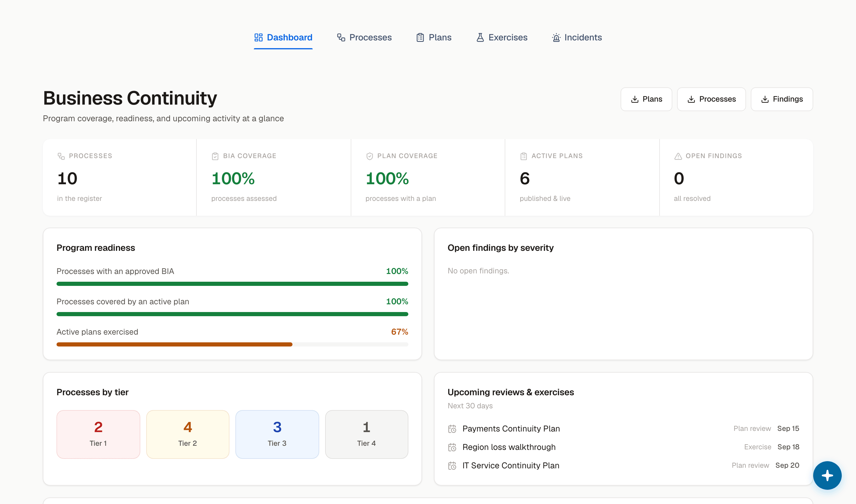The height and width of the screenshot is (504, 856).
Task: Click the calendar icon for IT Service Continuity Plan
Action: click(452, 466)
